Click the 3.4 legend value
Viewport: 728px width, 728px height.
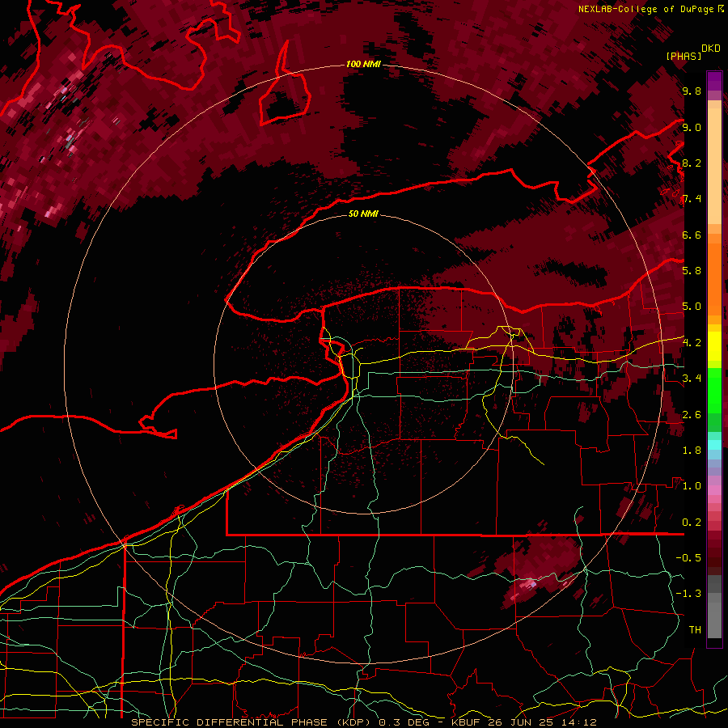click(x=692, y=379)
